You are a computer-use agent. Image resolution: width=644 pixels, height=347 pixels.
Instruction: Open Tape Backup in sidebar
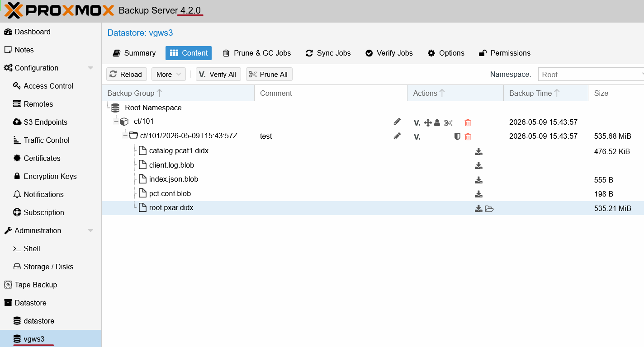tap(51, 285)
